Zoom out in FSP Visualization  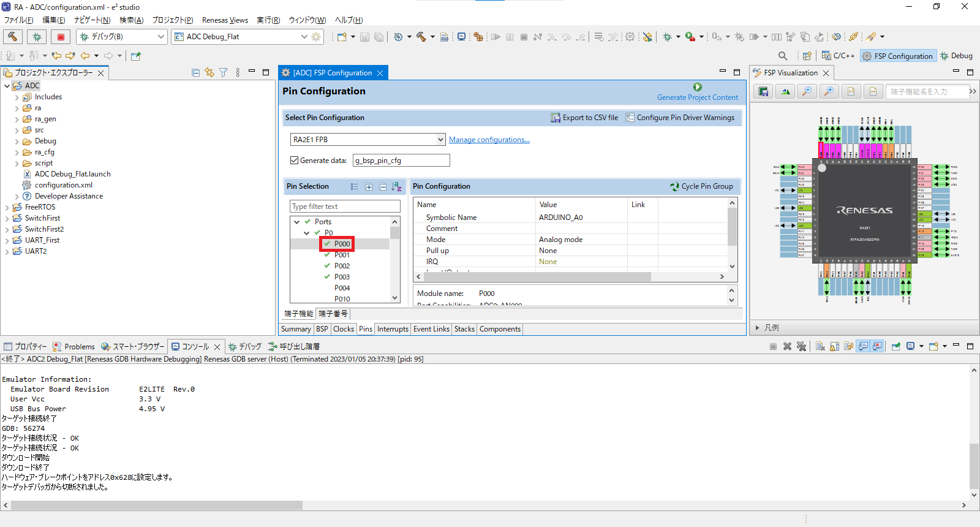click(x=807, y=91)
